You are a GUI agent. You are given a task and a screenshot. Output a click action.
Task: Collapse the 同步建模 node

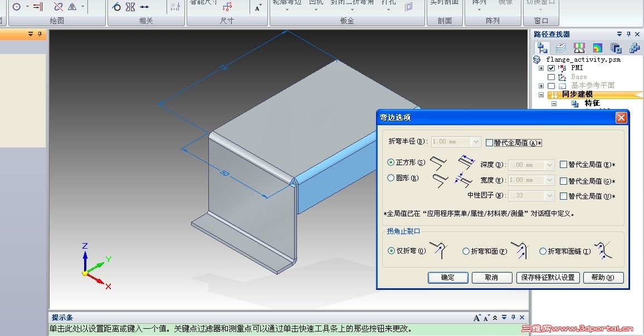(x=541, y=95)
